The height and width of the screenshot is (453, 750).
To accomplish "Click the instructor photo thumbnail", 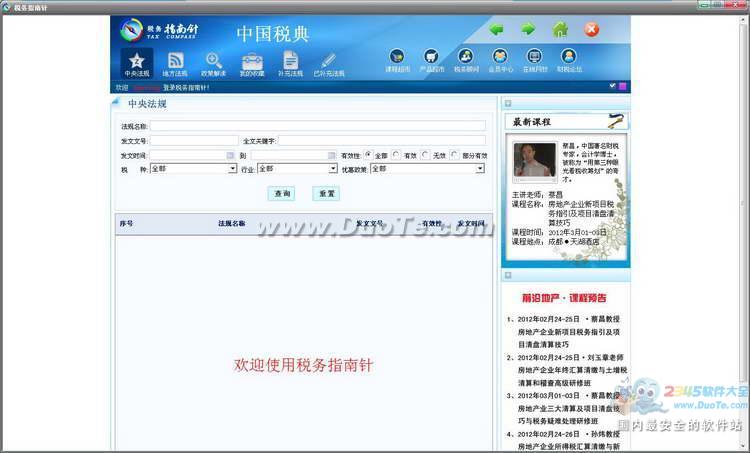I will (535, 162).
